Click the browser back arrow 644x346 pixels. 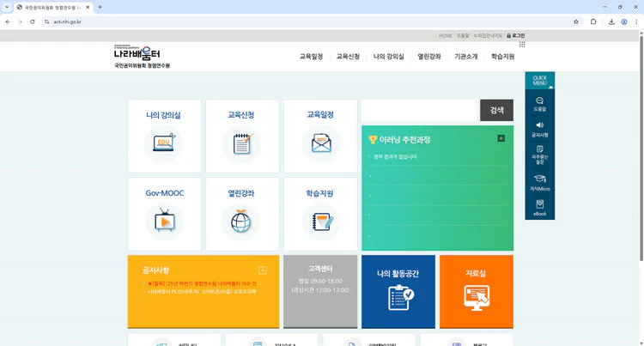(8, 21)
